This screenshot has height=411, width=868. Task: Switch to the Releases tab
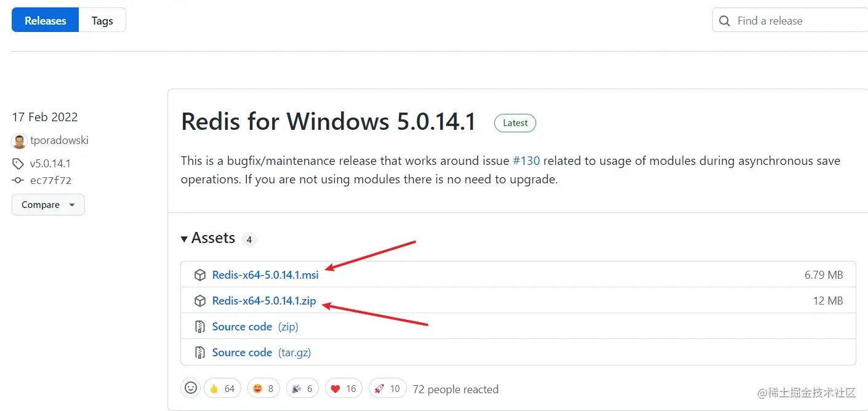pos(45,20)
